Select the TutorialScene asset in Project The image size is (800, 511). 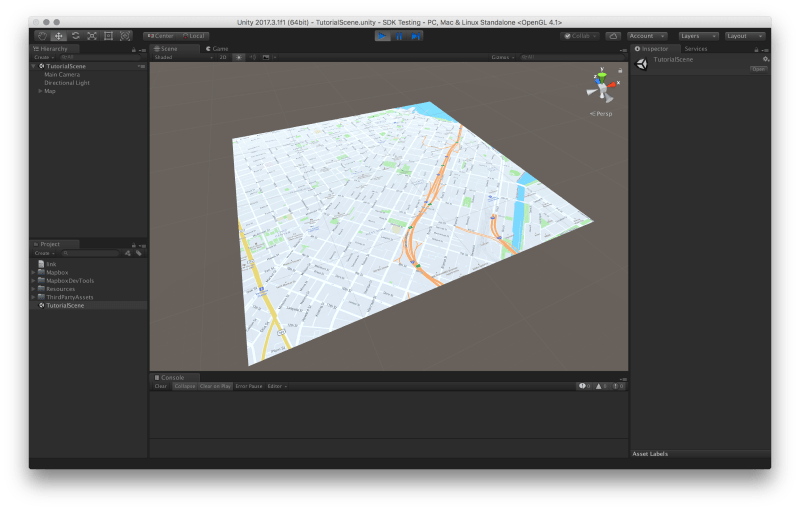pos(65,305)
